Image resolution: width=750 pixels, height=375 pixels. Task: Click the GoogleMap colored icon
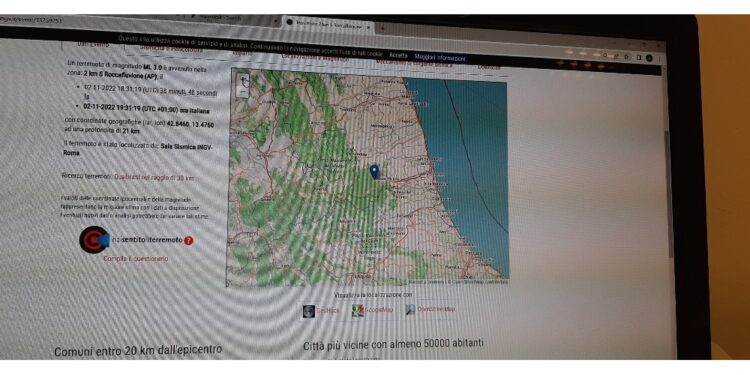tap(358, 310)
